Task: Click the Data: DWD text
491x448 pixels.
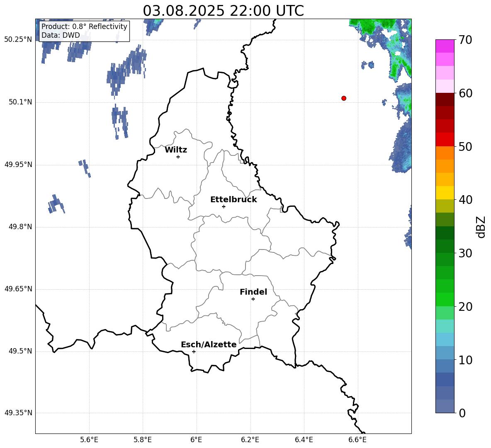Action: pos(61,35)
